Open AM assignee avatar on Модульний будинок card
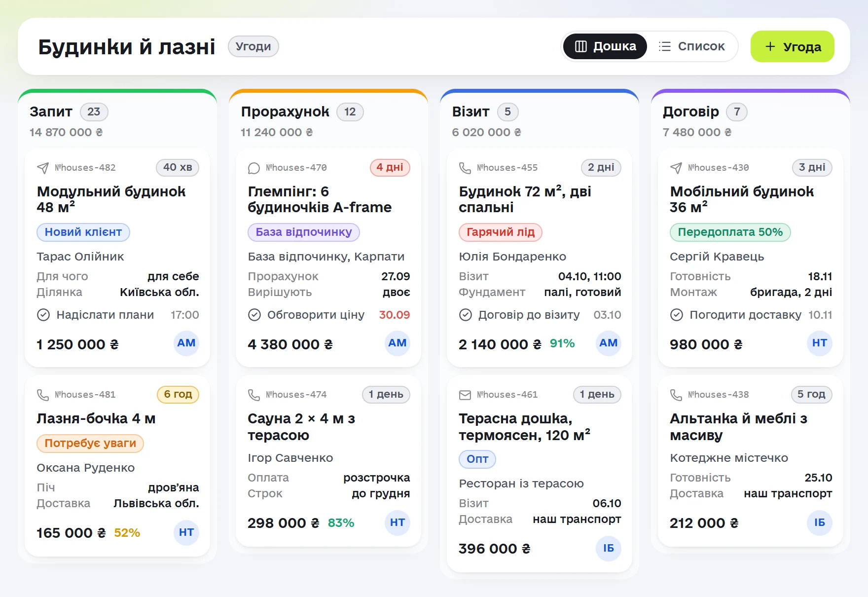 pos(186,343)
